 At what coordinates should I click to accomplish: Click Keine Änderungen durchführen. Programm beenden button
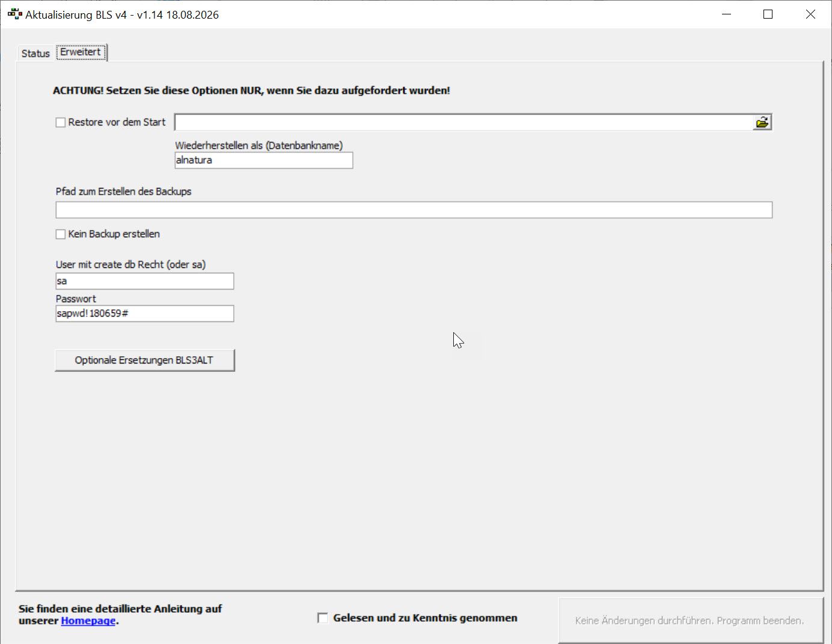[x=690, y=621]
